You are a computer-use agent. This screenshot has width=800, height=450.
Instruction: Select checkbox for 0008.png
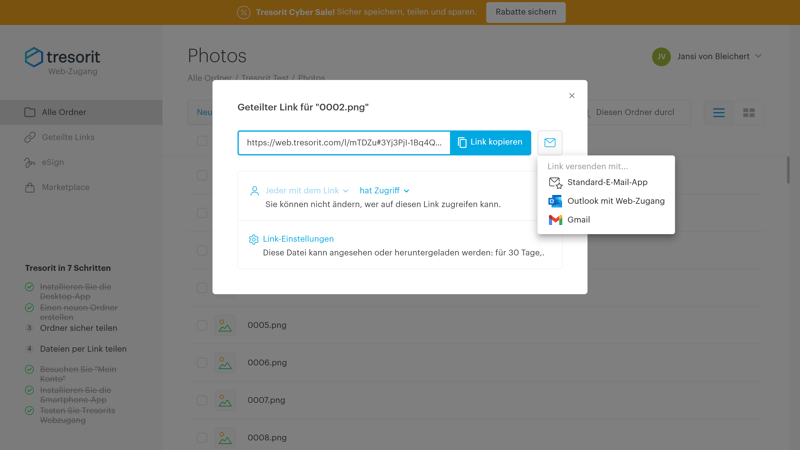[x=202, y=438]
